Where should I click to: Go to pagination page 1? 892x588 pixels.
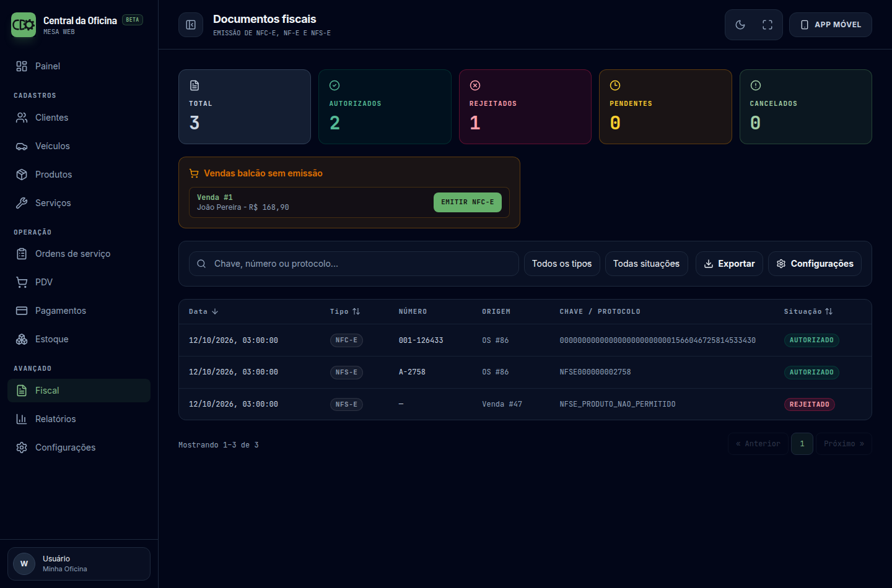click(802, 444)
